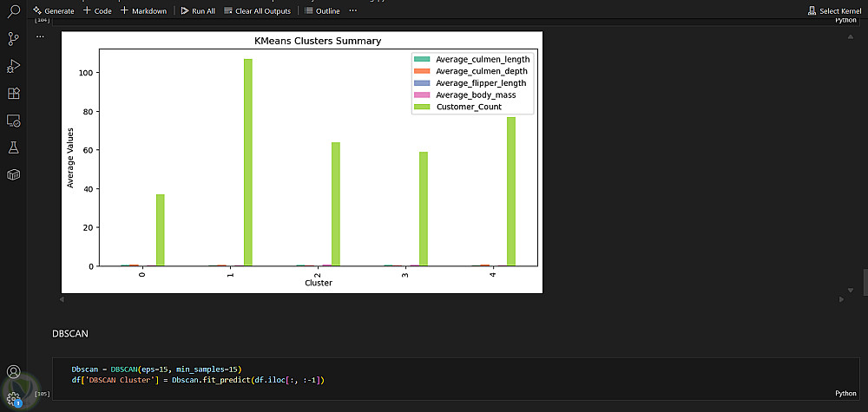This screenshot has width=868, height=412.
Task: Add a new Code cell
Action: (x=97, y=10)
